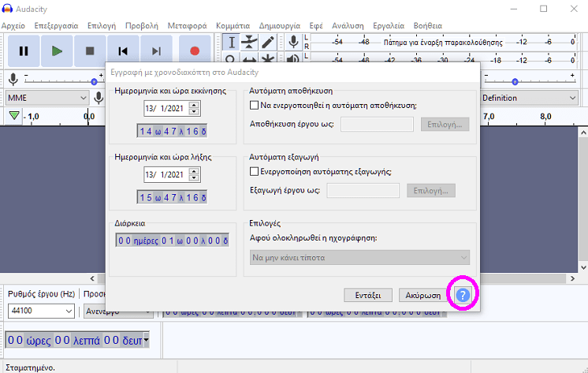
Task: Click the Σταματημένο status bar text
Action: (31, 367)
